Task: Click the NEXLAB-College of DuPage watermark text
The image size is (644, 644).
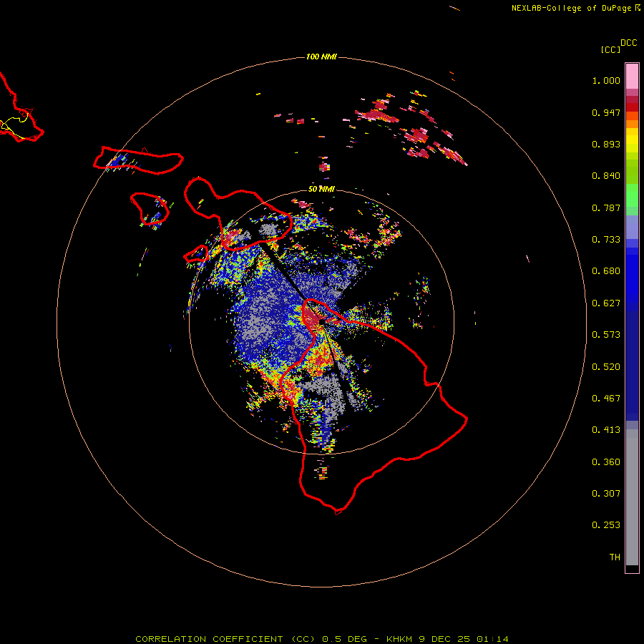Action: (575, 8)
